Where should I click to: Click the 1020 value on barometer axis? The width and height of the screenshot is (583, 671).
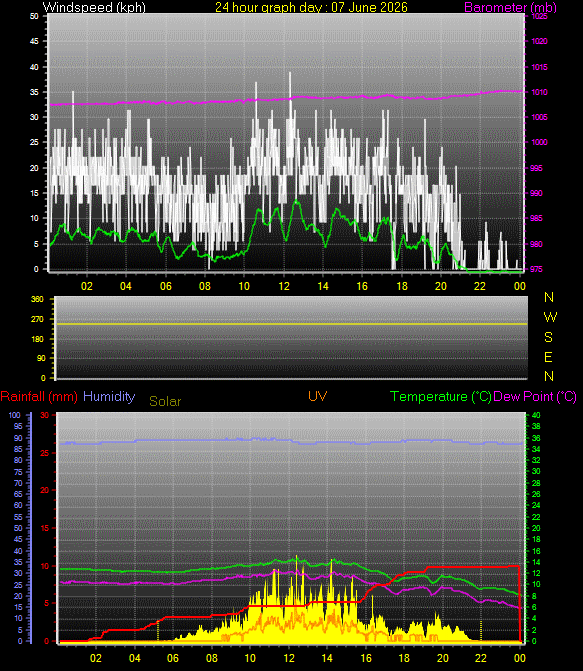pos(539,42)
